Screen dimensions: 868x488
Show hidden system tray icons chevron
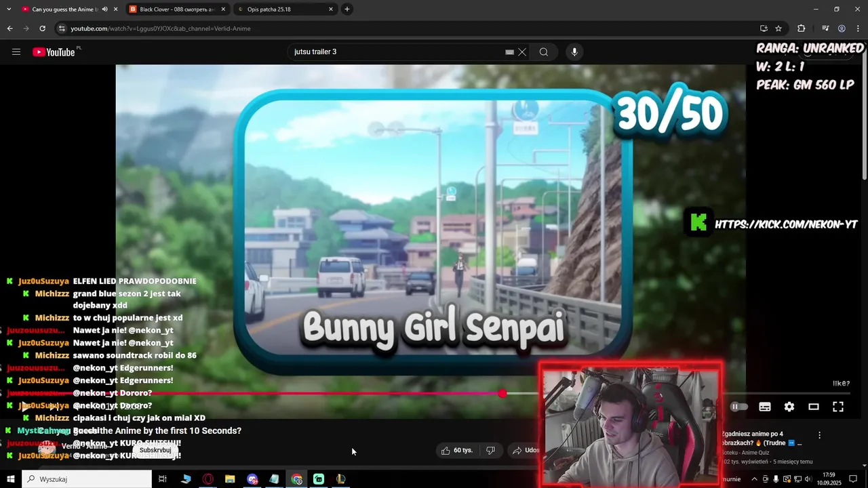(754, 479)
